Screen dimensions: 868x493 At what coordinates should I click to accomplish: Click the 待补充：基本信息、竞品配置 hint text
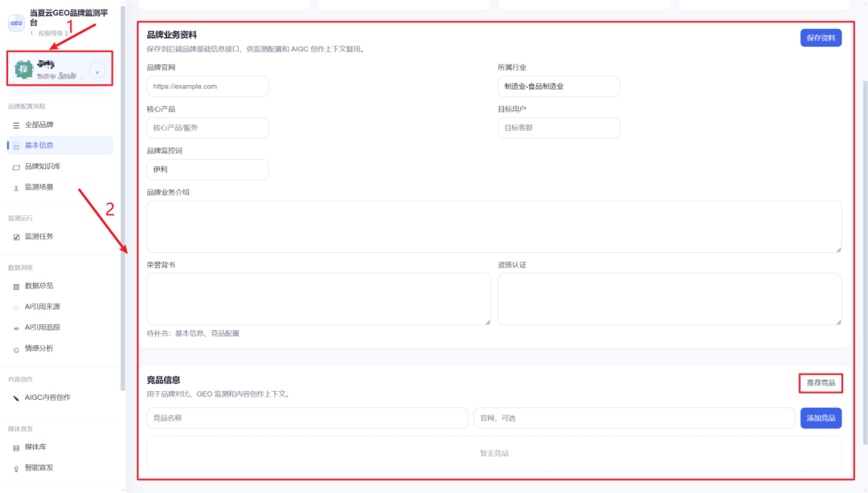pyautogui.click(x=193, y=334)
